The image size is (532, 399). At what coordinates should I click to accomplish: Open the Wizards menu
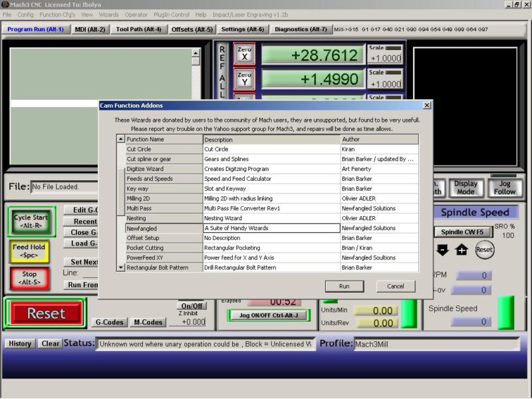(108, 15)
